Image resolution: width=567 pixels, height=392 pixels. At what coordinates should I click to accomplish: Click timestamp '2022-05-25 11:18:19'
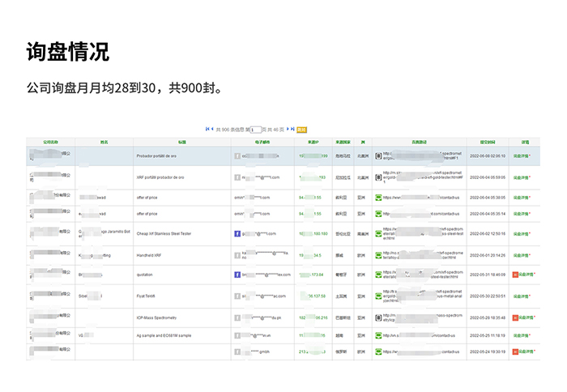(x=488, y=335)
